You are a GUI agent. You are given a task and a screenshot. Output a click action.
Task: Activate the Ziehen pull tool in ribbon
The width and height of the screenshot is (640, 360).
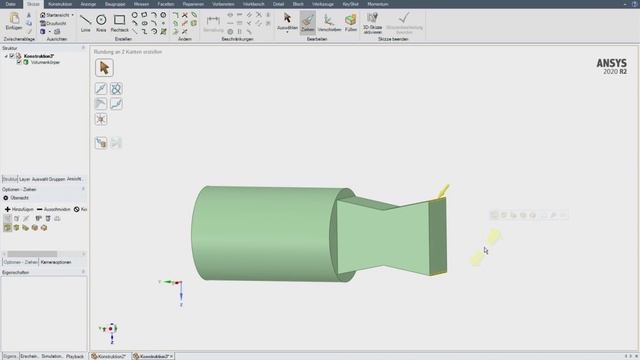308,22
